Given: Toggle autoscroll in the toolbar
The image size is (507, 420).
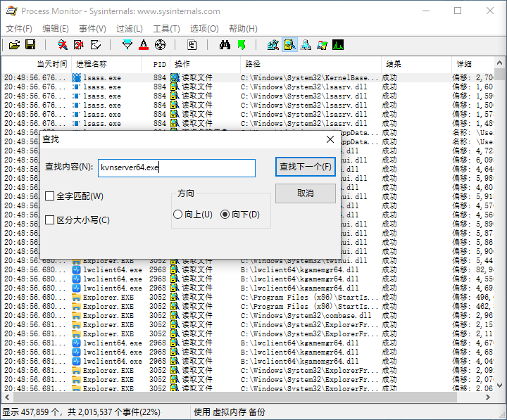Looking at the screenshot, I should (79, 45).
